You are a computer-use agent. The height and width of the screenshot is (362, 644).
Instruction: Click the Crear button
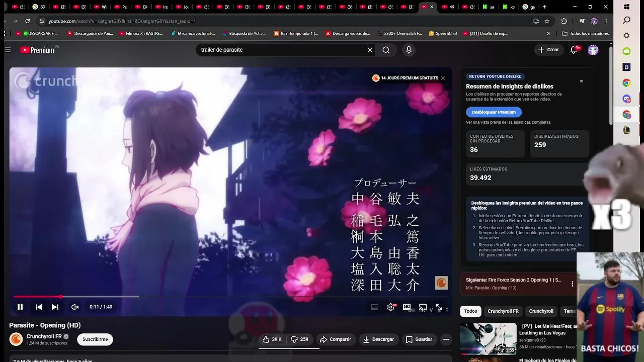tap(548, 50)
